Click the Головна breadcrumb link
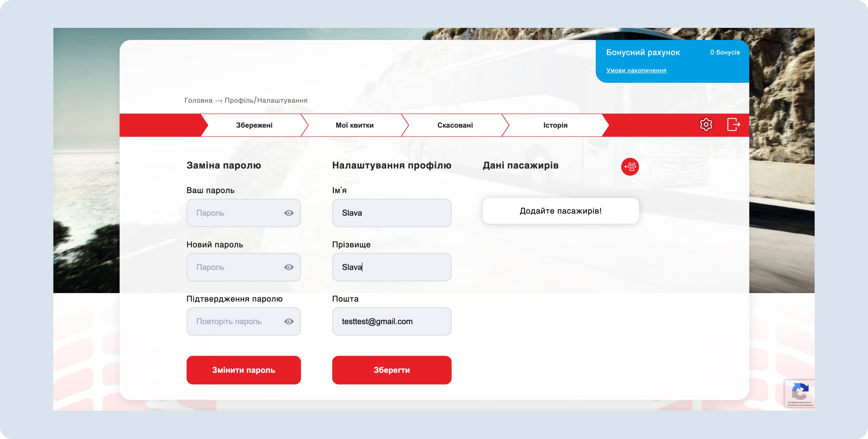This screenshot has width=868, height=439. click(x=198, y=101)
